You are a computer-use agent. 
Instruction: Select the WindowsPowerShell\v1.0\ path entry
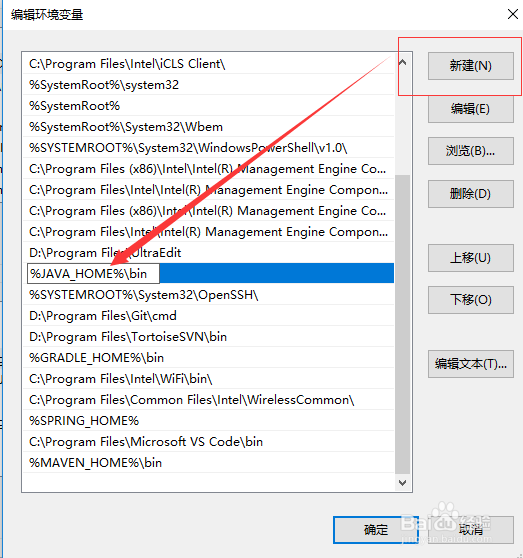coord(208,148)
